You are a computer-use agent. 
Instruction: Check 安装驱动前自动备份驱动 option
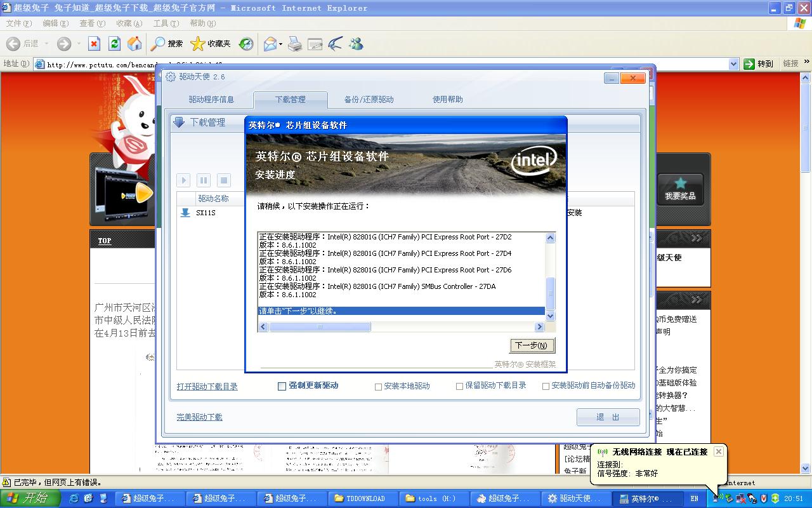546,386
